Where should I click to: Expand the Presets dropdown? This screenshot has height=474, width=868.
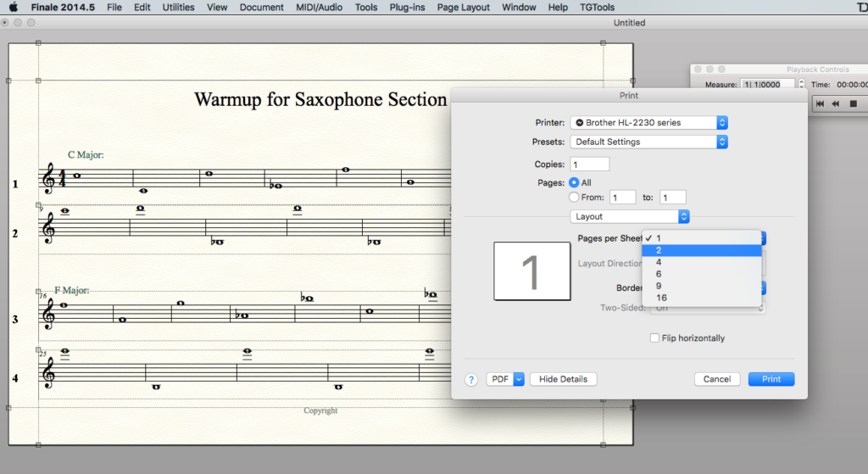click(x=648, y=142)
